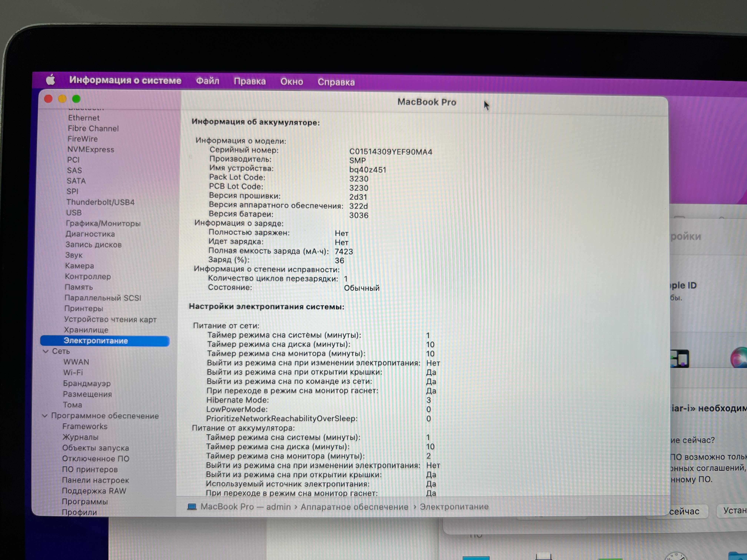Select Ethernet in sidebar

click(x=84, y=118)
